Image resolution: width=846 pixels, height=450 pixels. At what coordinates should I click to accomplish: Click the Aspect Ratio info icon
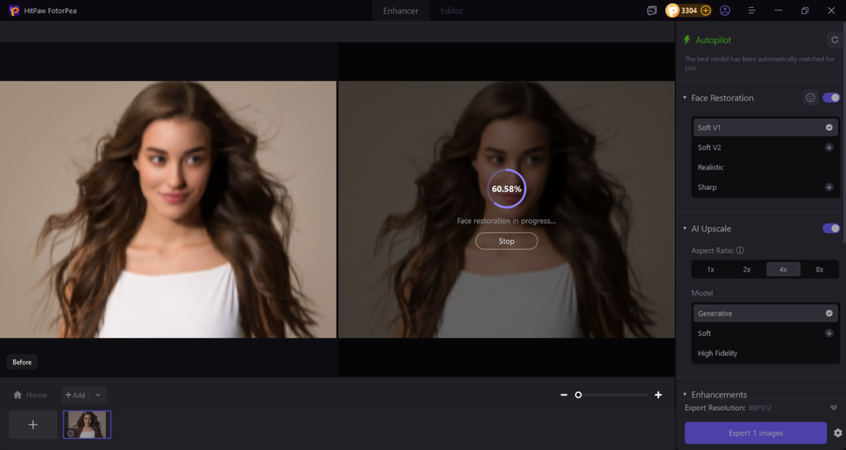740,250
